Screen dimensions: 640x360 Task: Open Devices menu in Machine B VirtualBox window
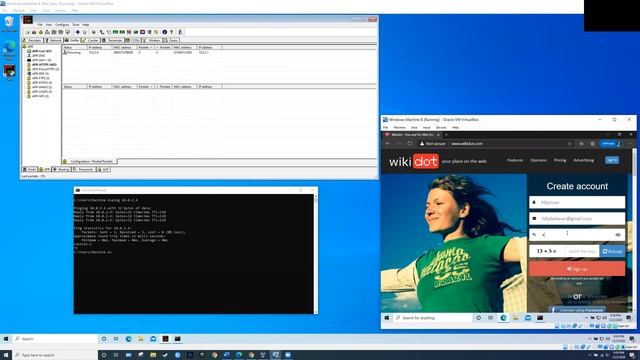coord(441,127)
